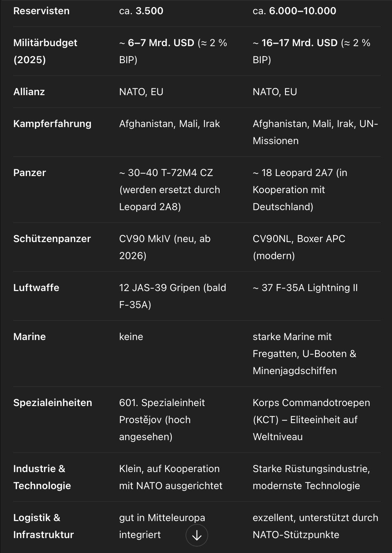This screenshot has width=392, height=553.
Task: Click the 37 F-35A Lightning II cell
Action: coord(305,288)
